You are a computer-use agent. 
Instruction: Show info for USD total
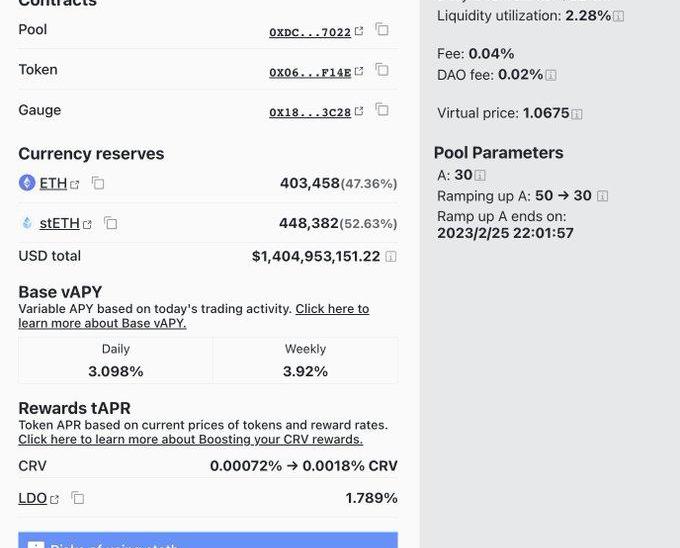coord(391,257)
